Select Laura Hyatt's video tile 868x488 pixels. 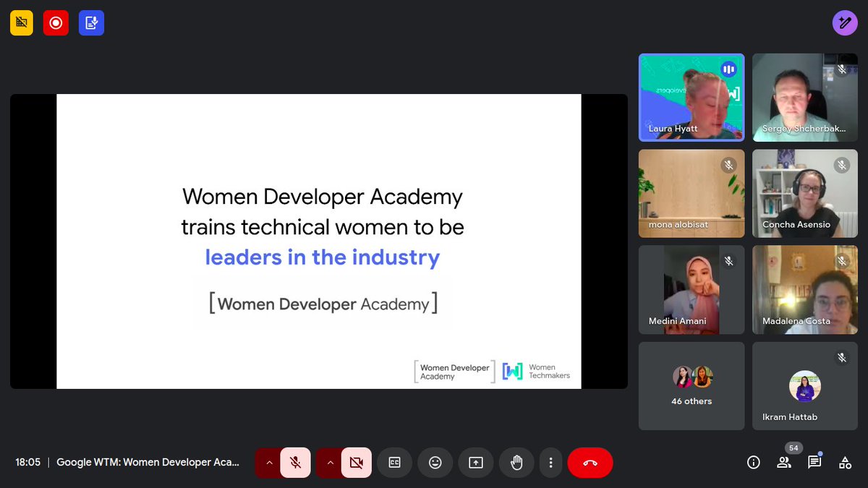tap(692, 98)
